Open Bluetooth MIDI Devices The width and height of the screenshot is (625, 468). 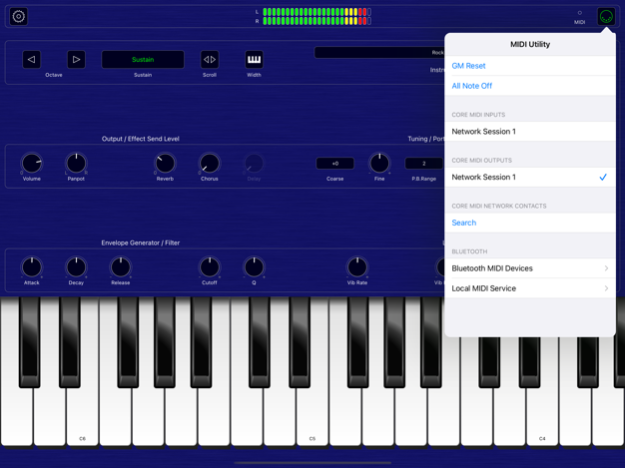point(530,268)
